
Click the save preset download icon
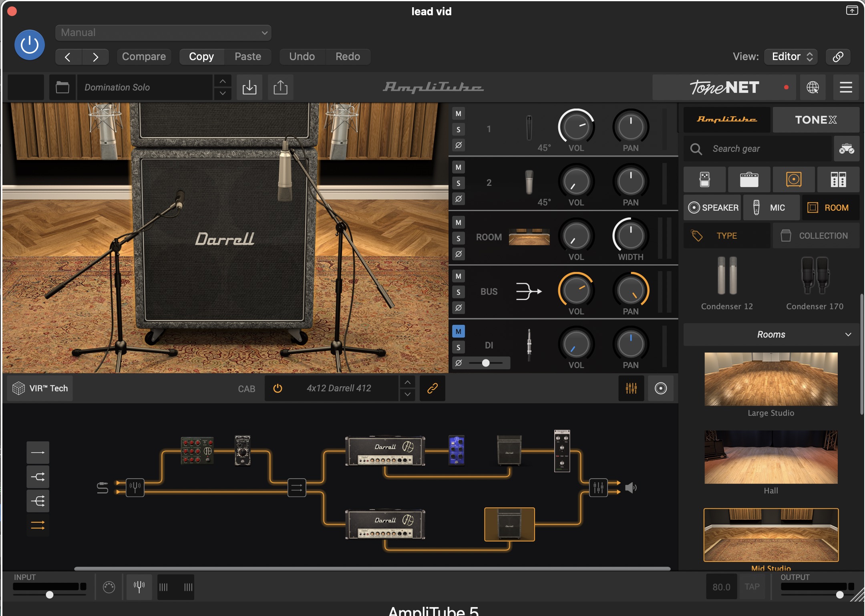249,87
